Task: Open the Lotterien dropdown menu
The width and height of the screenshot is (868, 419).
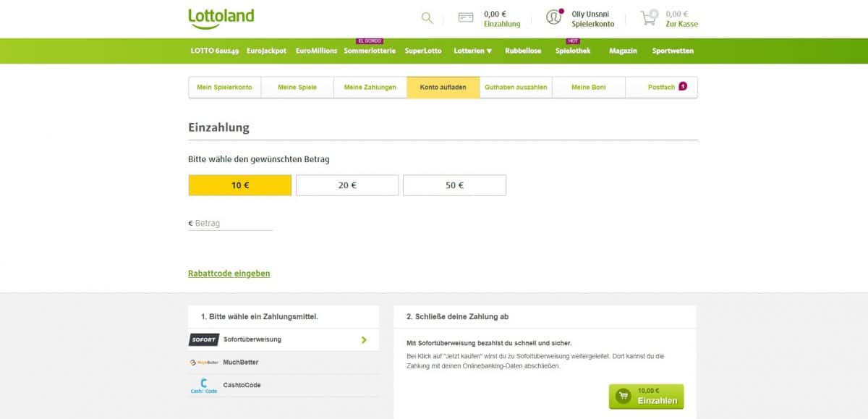Action: [x=473, y=51]
